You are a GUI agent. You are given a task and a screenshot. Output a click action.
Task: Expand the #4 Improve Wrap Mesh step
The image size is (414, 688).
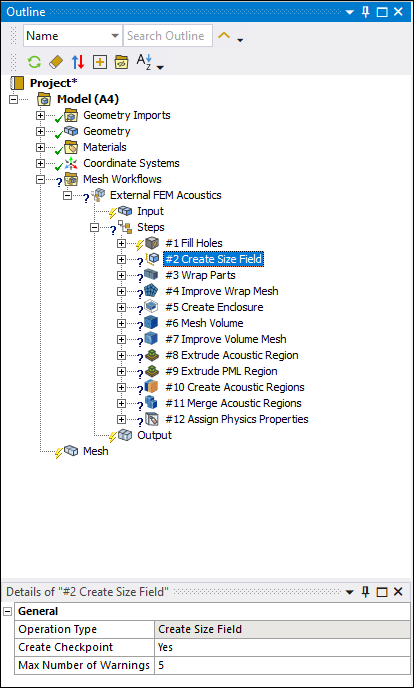coord(121,291)
